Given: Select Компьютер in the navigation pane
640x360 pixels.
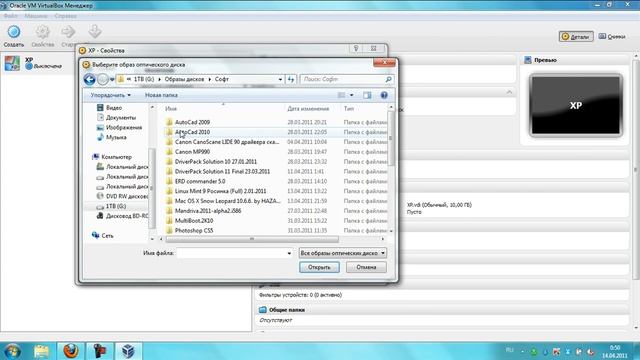Looking at the screenshot, I should coord(112,157).
